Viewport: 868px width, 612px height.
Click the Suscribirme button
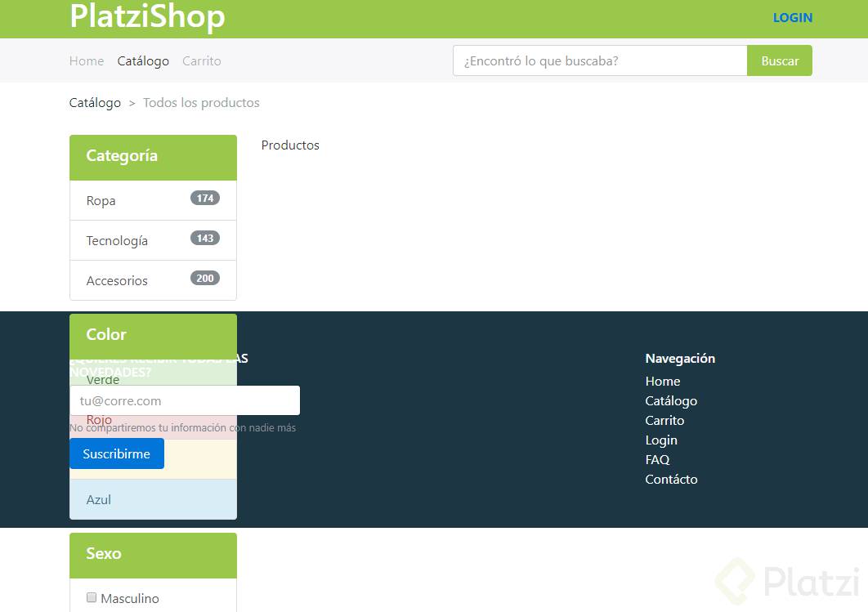[117, 453]
